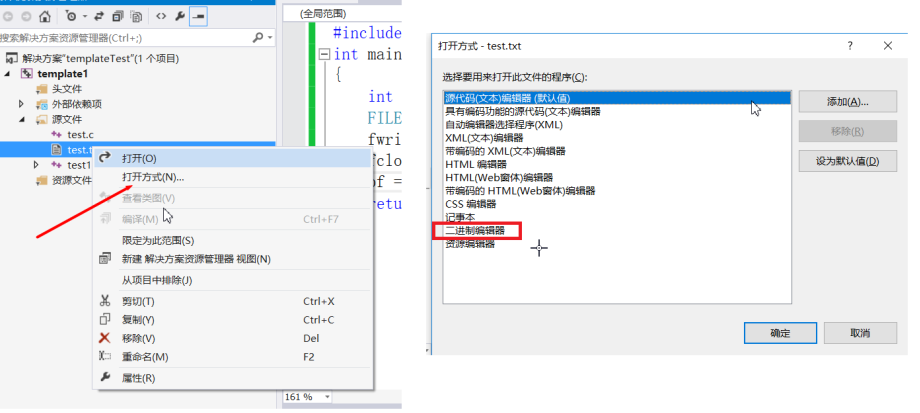Toggle the Preview Selected Items toolbar button
The height and width of the screenshot is (413, 920).
click(x=198, y=16)
